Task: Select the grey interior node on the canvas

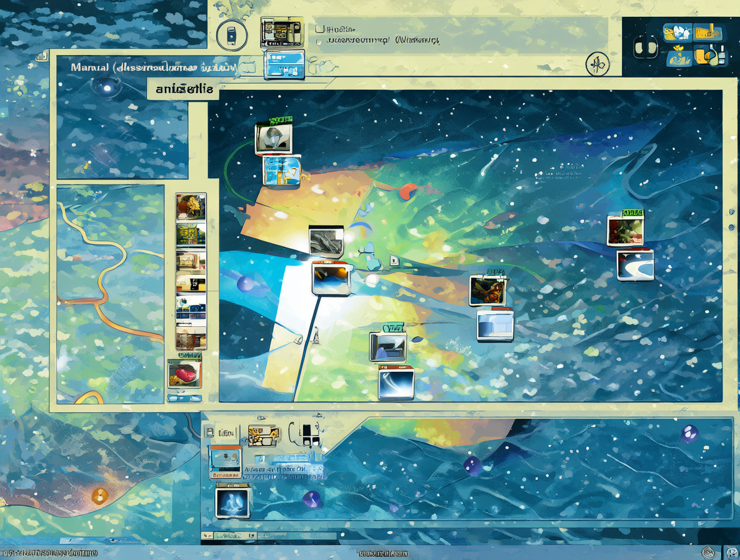Action: (388, 347)
